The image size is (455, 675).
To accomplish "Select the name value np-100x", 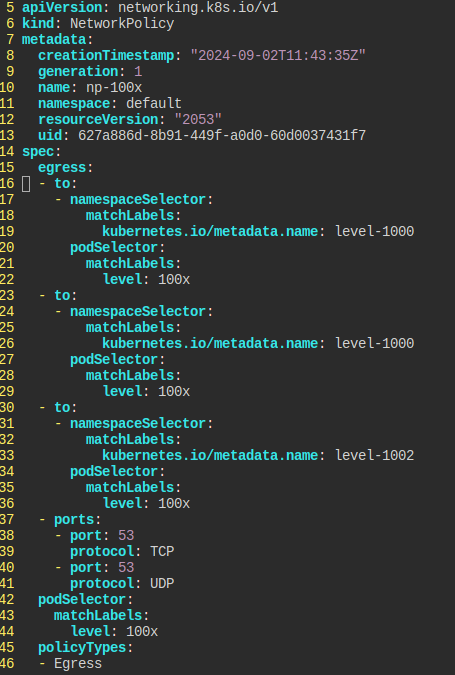I will coord(114,87).
